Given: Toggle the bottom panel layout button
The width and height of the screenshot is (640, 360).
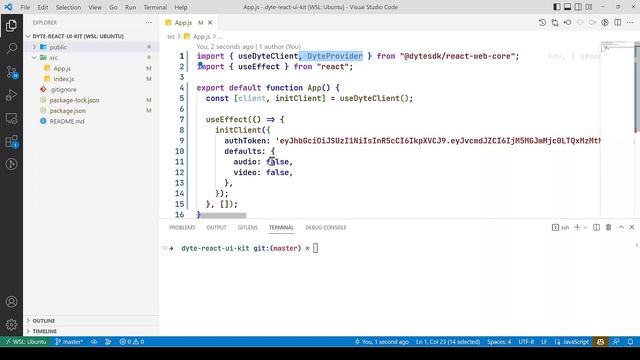Looking at the screenshot, I should [567, 7].
